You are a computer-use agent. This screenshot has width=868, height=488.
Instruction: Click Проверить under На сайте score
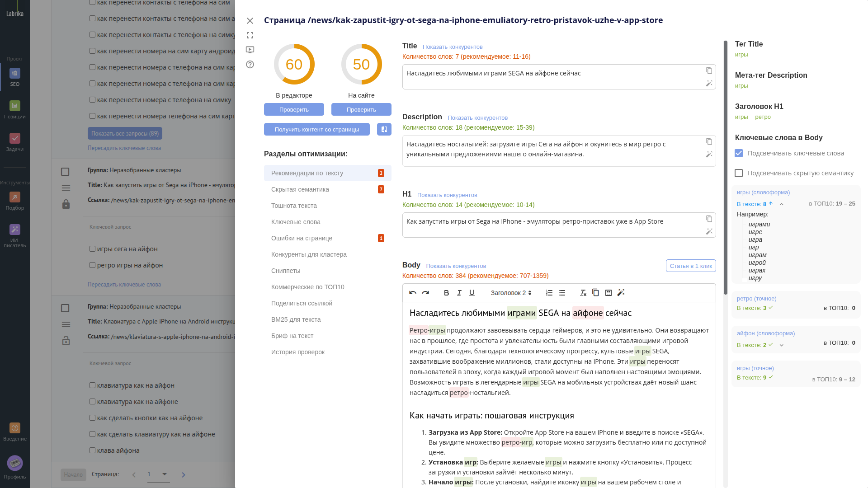click(361, 109)
